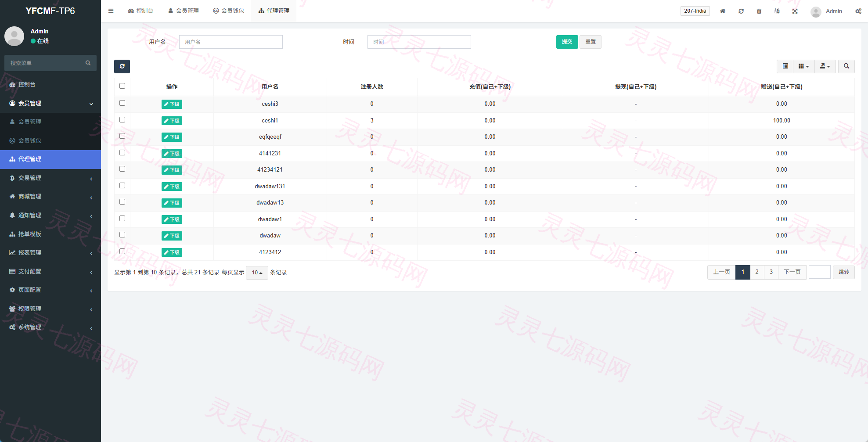Click the language switch icon

pos(777,11)
